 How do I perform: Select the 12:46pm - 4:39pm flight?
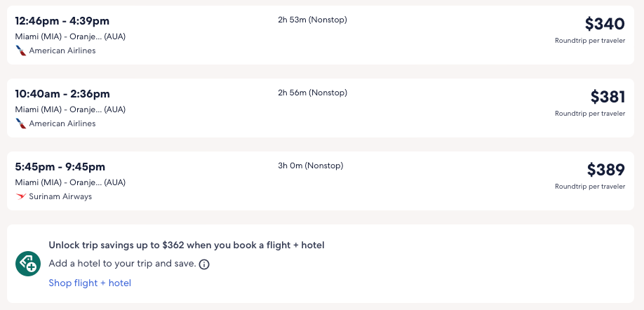(x=62, y=21)
